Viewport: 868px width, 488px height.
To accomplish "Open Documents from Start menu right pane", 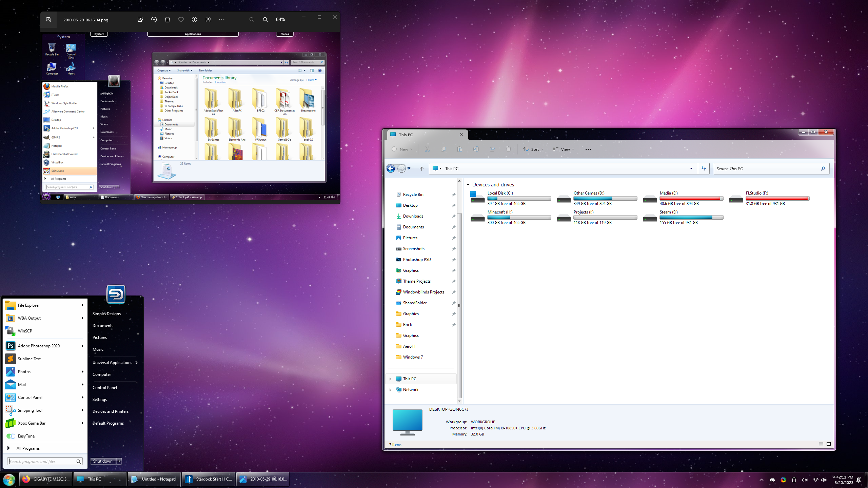I will point(103,325).
